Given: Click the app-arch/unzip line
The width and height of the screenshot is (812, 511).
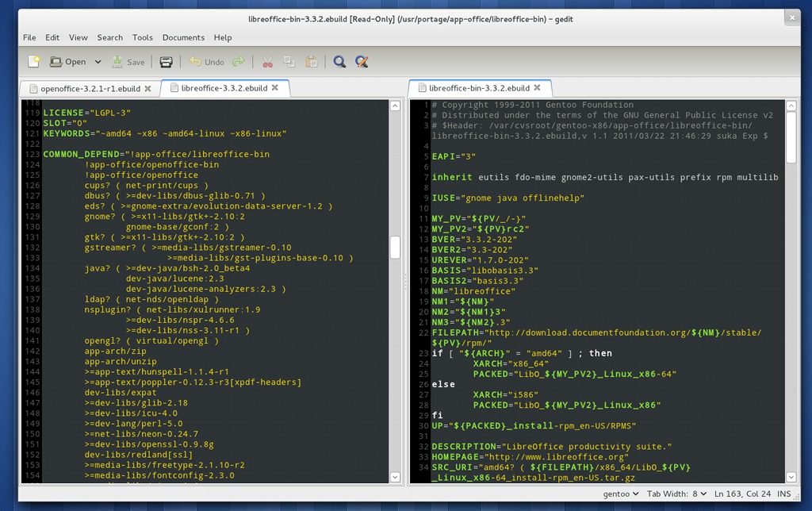Looking at the screenshot, I should (x=121, y=361).
